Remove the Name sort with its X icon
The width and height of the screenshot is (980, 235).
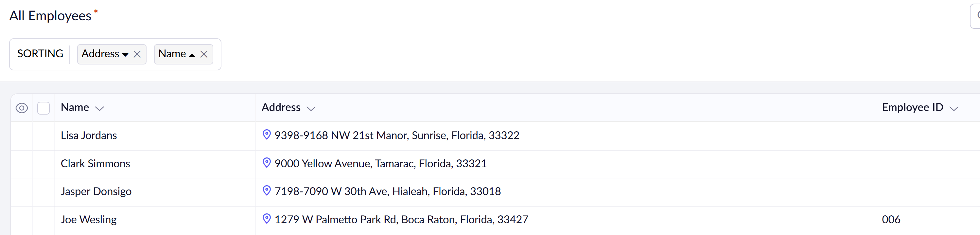tap(204, 54)
